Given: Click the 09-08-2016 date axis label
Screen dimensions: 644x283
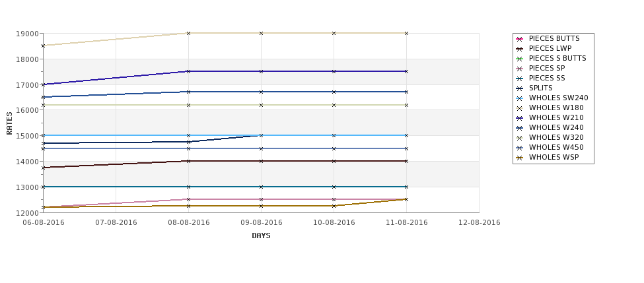Looking at the screenshot, I should pos(261,223).
